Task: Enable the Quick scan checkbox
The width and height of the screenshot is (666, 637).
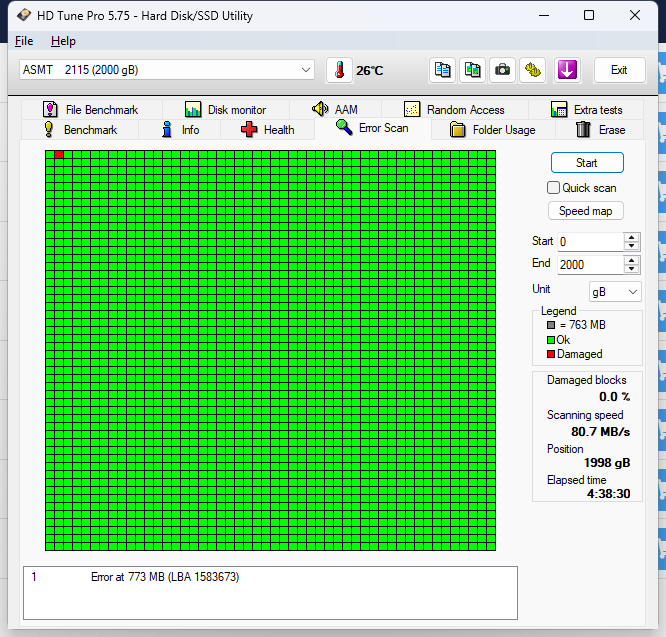Action: 553,188
